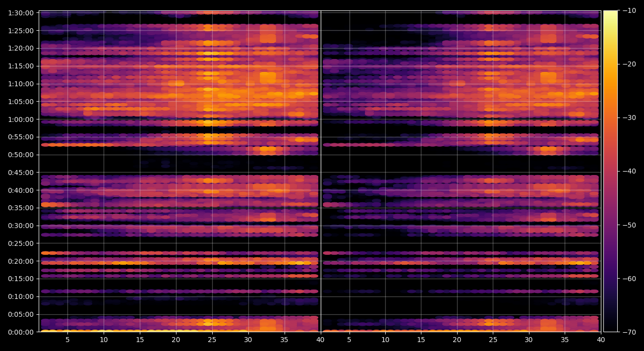Click the inferno colorbar gradient strip
This screenshot has height=351, width=644.
point(610,171)
